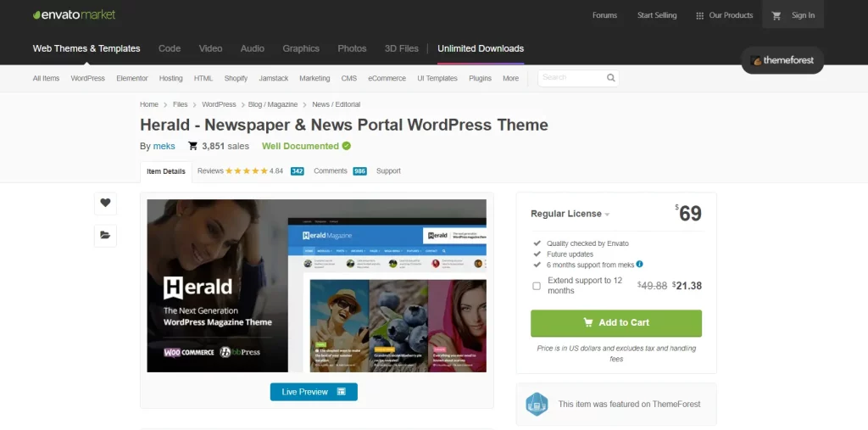Viewport: 868px width, 430px height.
Task: Click the $69 price text
Action: pyautogui.click(x=688, y=214)
